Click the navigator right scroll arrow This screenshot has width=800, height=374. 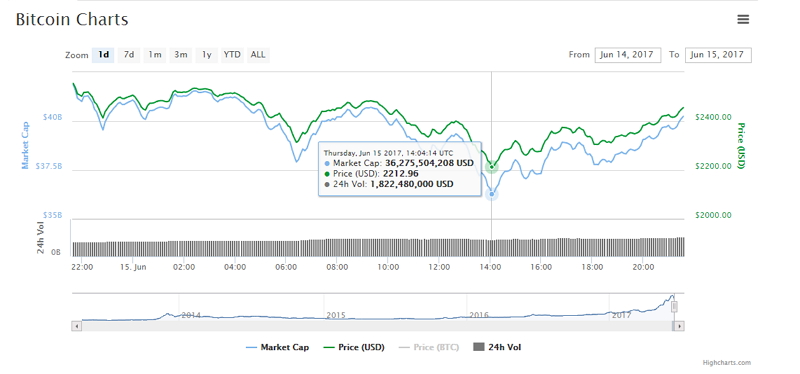[x=680, y=326]
